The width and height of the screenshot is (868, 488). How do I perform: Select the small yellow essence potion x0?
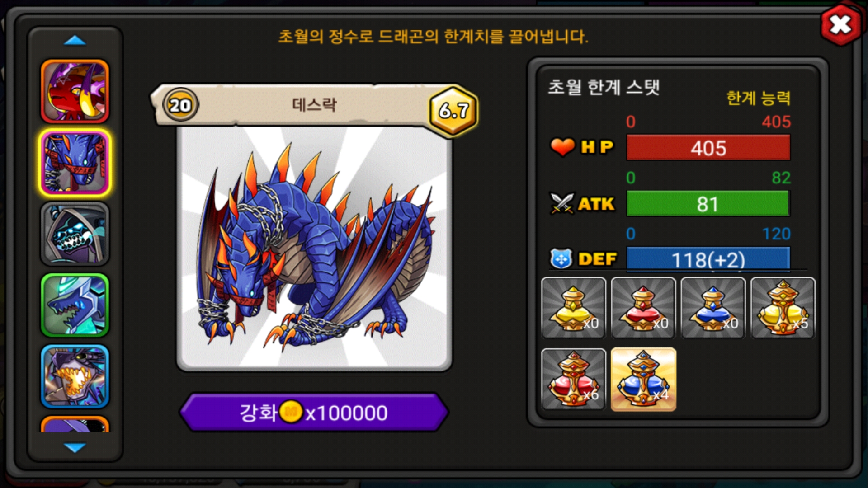[573, 308]
